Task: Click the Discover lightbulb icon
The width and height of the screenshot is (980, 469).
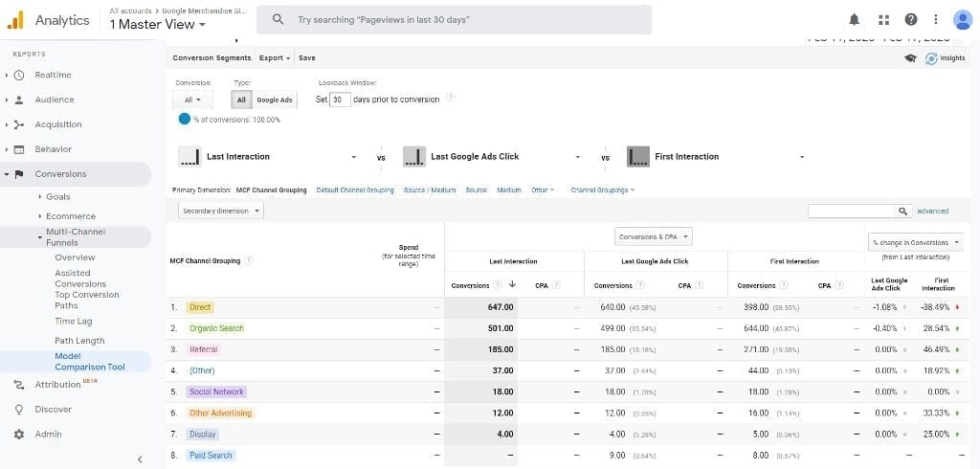Action: (x=19, y=410)
